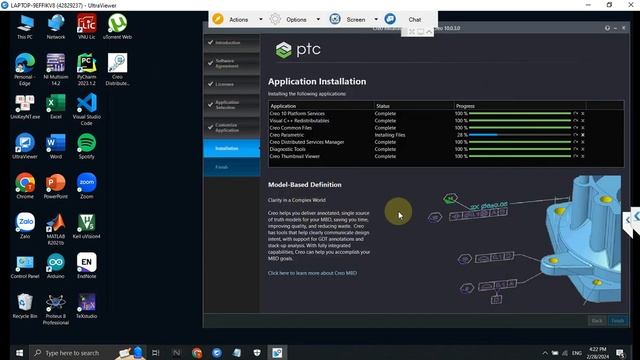Viewport: 640px width, 360px height.
Task: Select the UniKeyNT.exe desktop icon
Action: coord(25,107)
